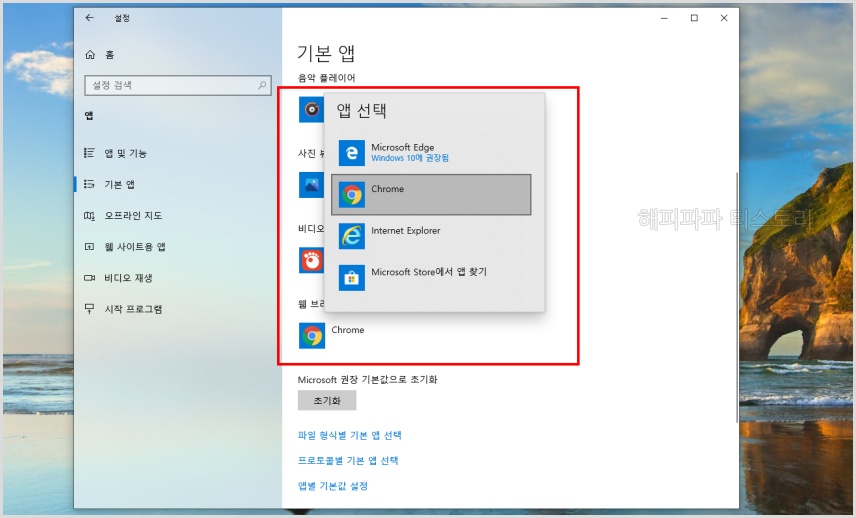Click the Chrome logo in the popup
Screen dimensions: 856x518
[x=352, y=194]
